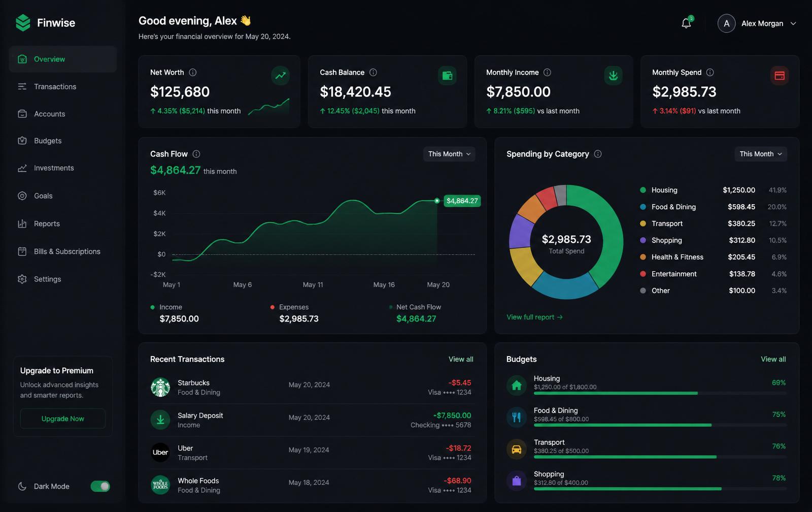This screenshot has height=512, width=812.
Task: Click the Salary Deposit arrow icon
Action: point(160,420)
